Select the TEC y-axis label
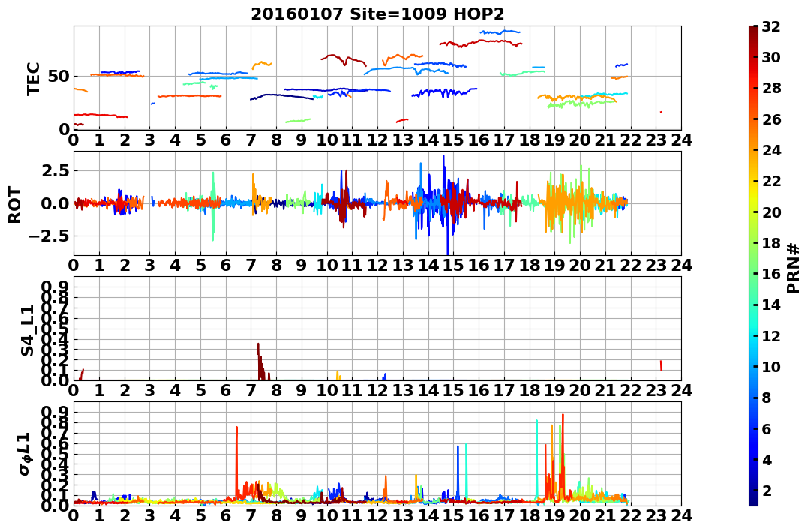The height and width of the screenshot is (532, 808). [x=34, y=78]
